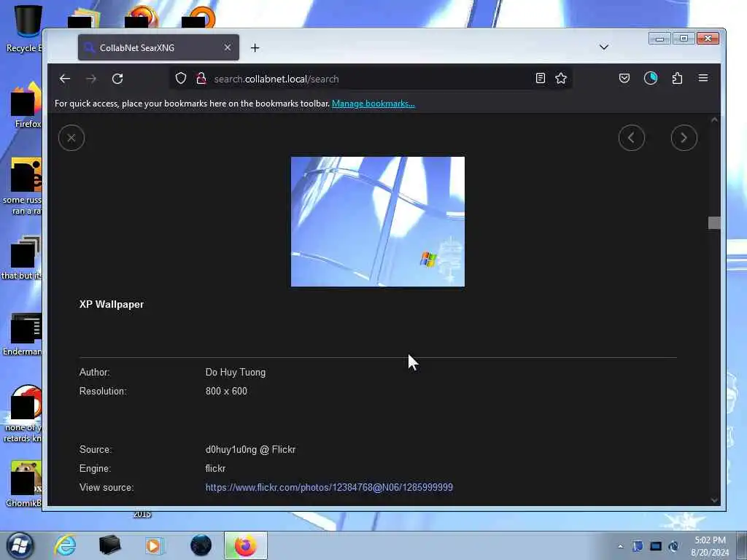Screen dimensions: 747x560
Task: Open the flickr.com view source link
Action: [x=329, y=487]
